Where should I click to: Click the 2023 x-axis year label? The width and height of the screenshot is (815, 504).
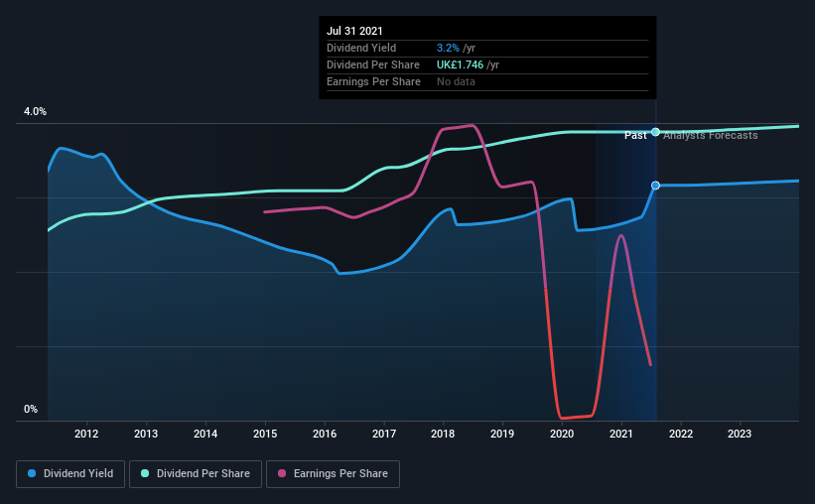(x=740, y=434)
